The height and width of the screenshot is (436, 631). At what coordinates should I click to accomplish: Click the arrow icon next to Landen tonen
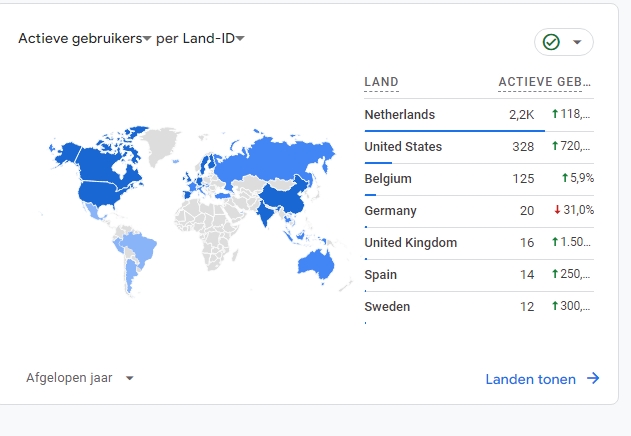tap(593, 378)
